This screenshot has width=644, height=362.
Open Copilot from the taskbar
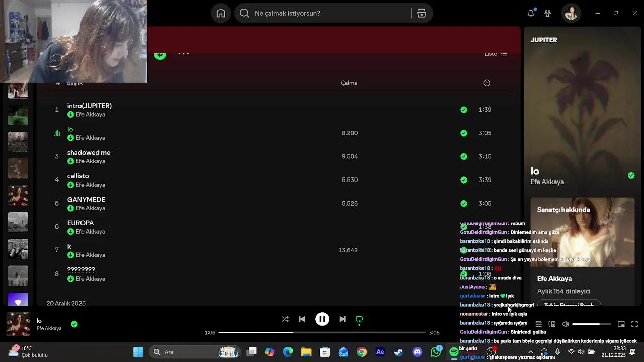[x=270, y=352]
